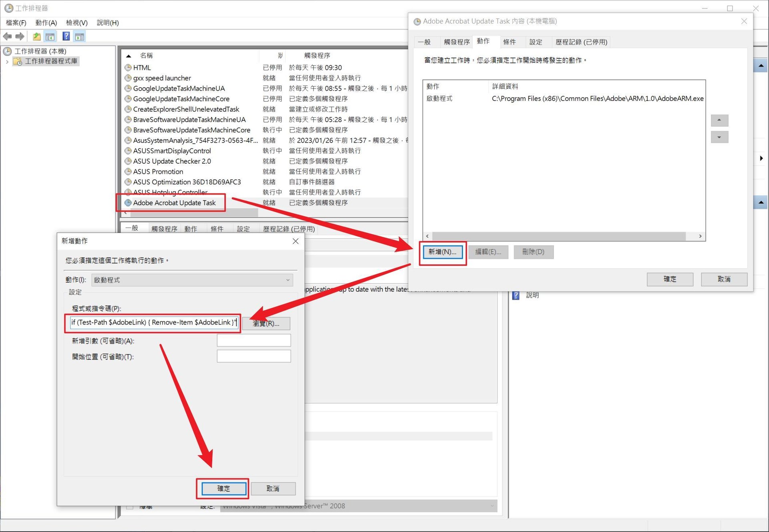Select ASUS Promotion task
769x532 pixels.
(264, 172)
